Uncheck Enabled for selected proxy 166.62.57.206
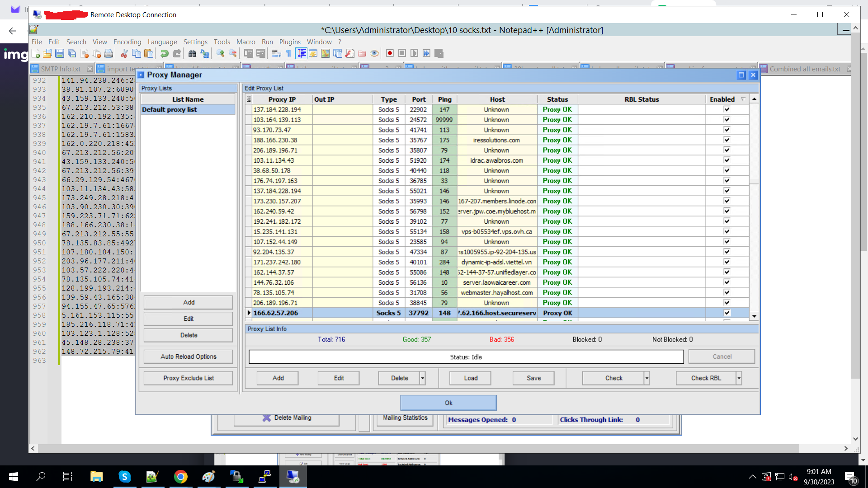 click(x=727, y=313)
